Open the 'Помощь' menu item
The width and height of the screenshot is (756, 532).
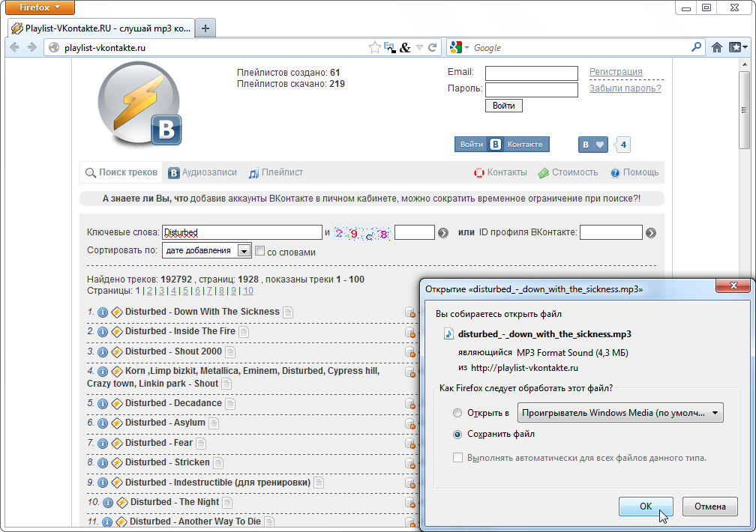[634, 172]
